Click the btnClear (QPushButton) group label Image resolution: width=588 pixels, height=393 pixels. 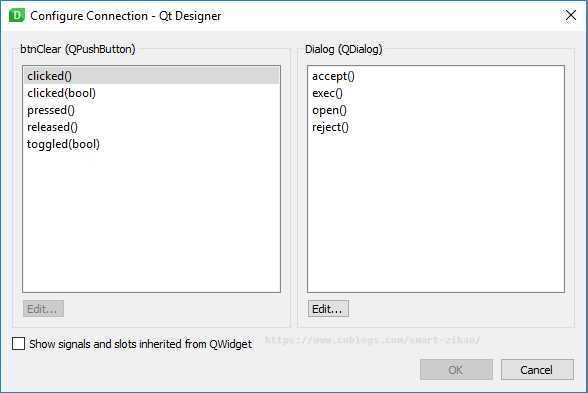78,49
